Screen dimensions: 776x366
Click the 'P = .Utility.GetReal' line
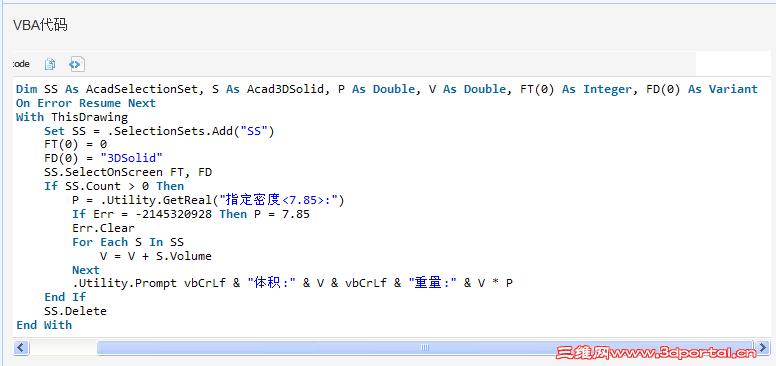click(x=208, y=200)
